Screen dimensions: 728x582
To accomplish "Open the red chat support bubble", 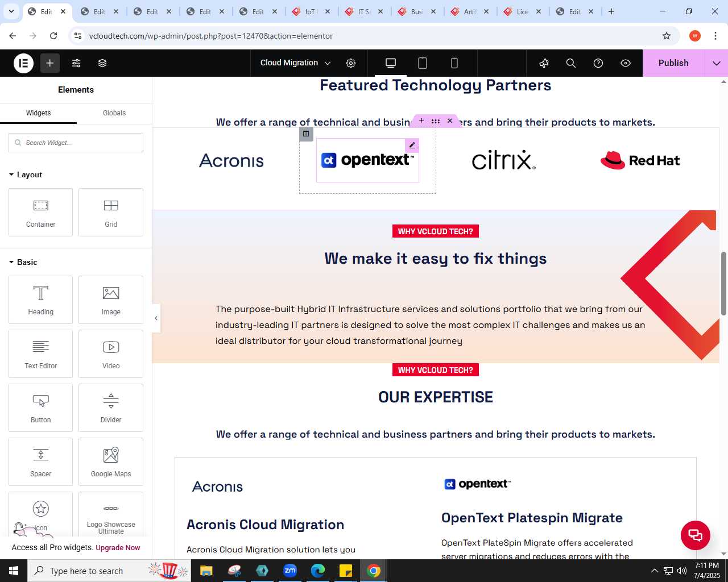I will pos(696,535).
